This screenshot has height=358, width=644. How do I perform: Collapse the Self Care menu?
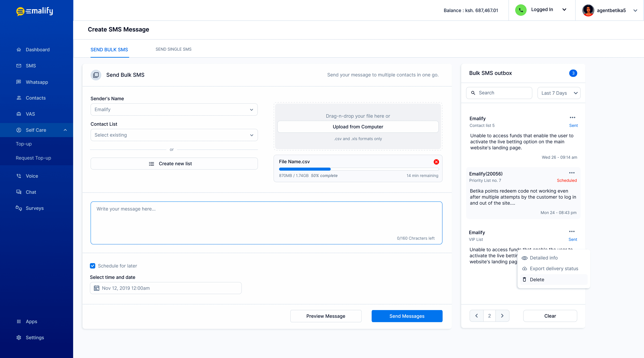pyautogui.click(x=65, y=130)
